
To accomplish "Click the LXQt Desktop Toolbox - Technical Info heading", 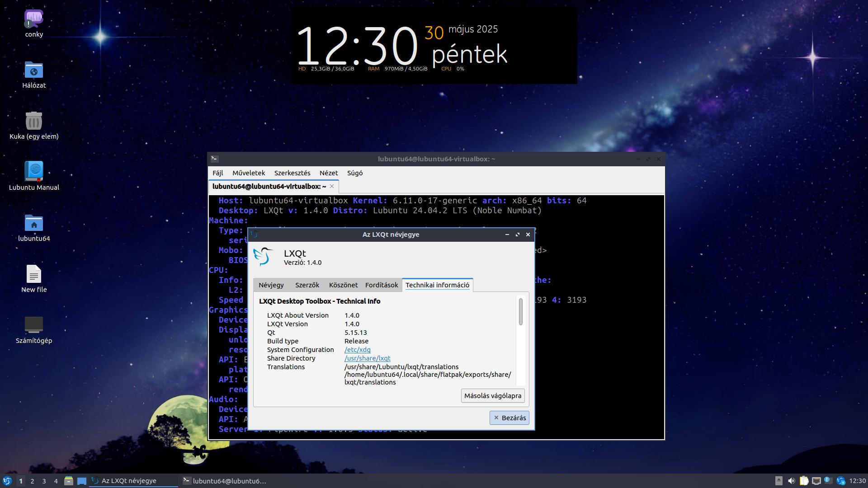I will [320, 301].
